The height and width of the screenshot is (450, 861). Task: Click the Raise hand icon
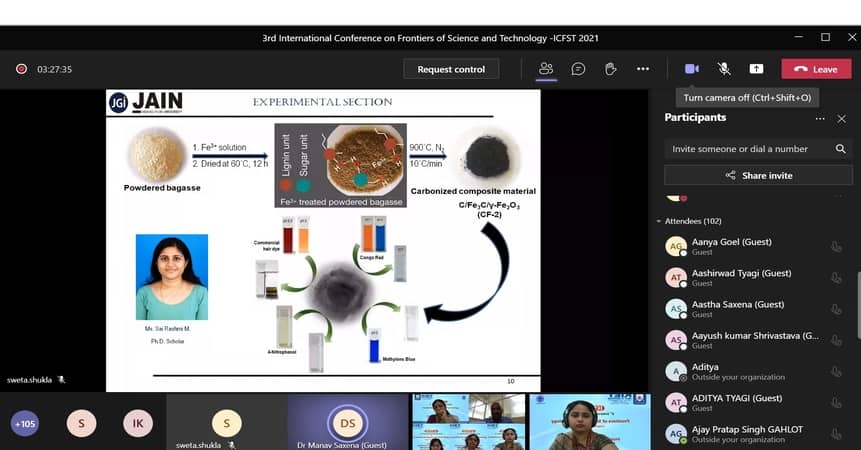[x=610, y=69]
